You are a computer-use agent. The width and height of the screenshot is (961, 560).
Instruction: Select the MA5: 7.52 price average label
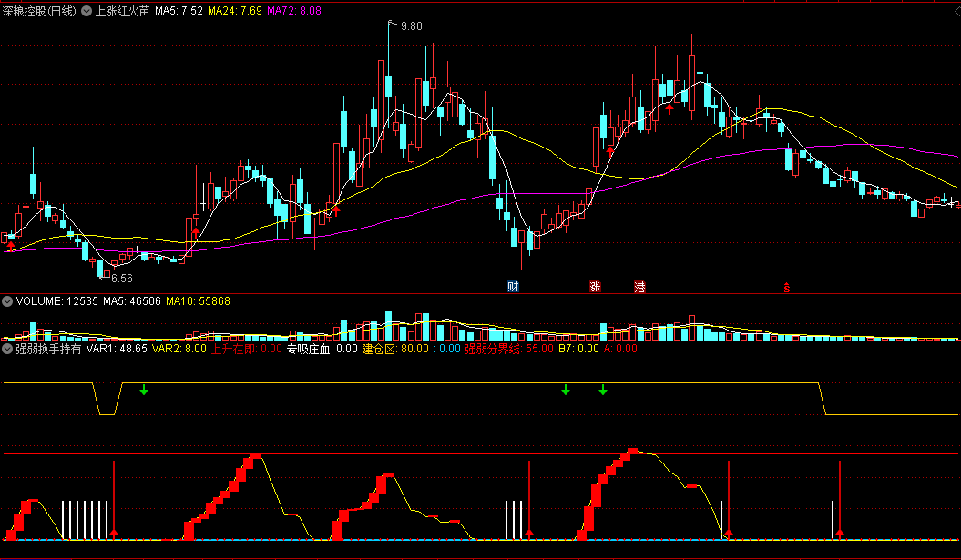pyautogui.click(x=179, y=11)
